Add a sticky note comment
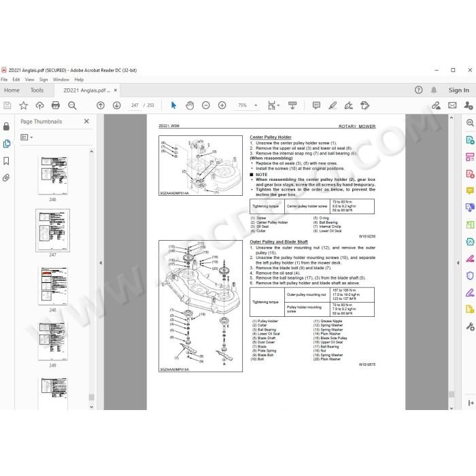 pyautogui.click(x=316, y=105)
